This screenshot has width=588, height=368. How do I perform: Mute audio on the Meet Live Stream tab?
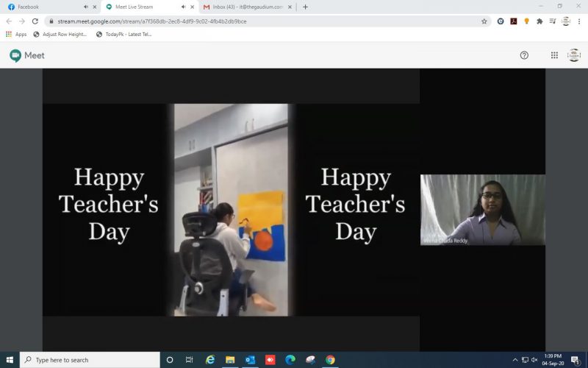click(x=182, y=7)
